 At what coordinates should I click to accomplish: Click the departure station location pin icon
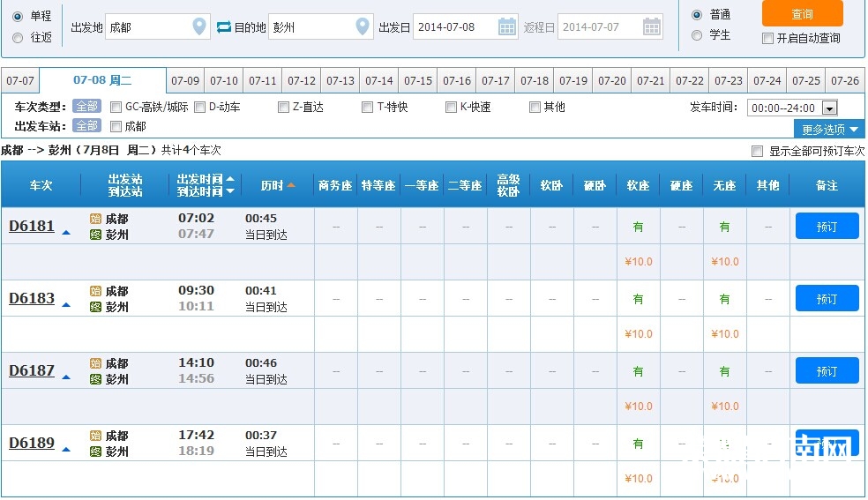click(x=199, y=26)
